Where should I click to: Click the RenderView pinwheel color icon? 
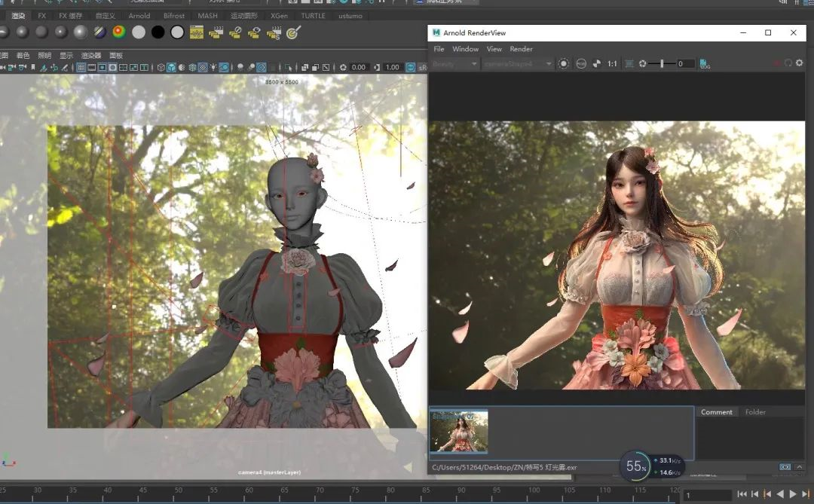point(597,64)
